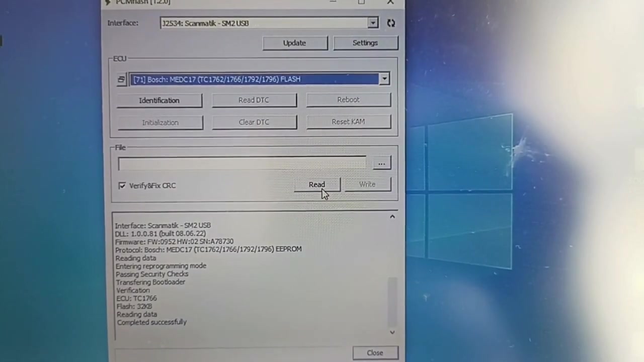Click the 'Protocol: Bosch: MEDC17' EEPROM log line

(208, 249)
